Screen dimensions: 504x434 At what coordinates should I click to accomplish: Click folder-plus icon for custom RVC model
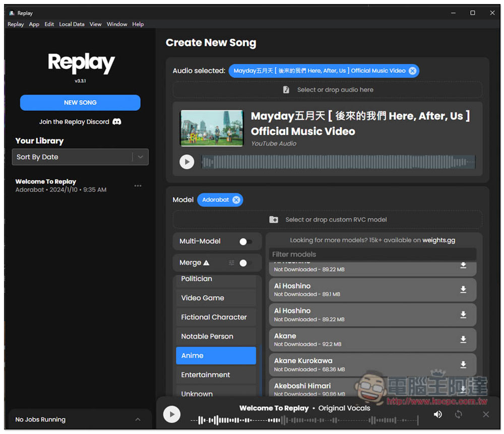click(x=274, y=220)
